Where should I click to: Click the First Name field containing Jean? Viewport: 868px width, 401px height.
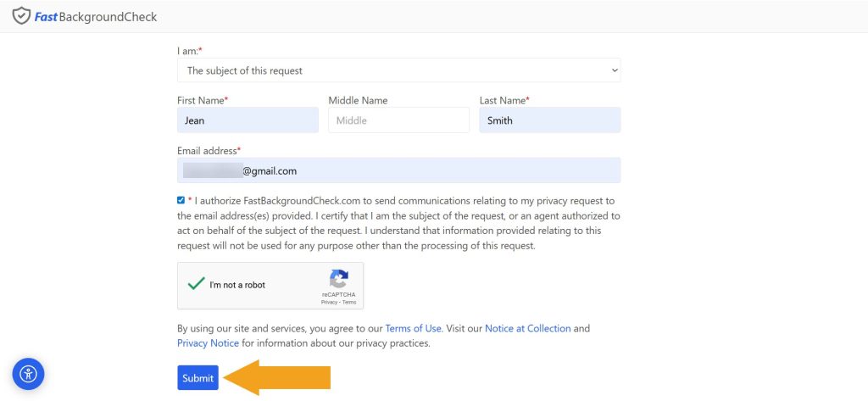click(x=248, y=120)
